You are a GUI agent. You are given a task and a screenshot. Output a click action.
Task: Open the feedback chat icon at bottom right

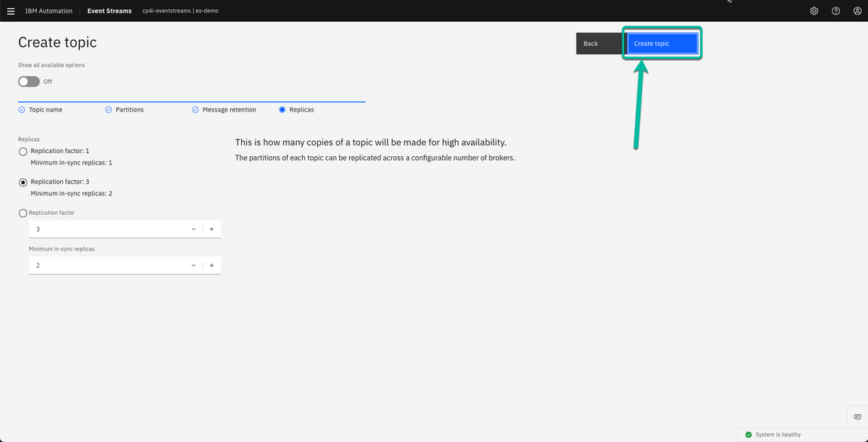pyautogui.click(x=857, y=416)
